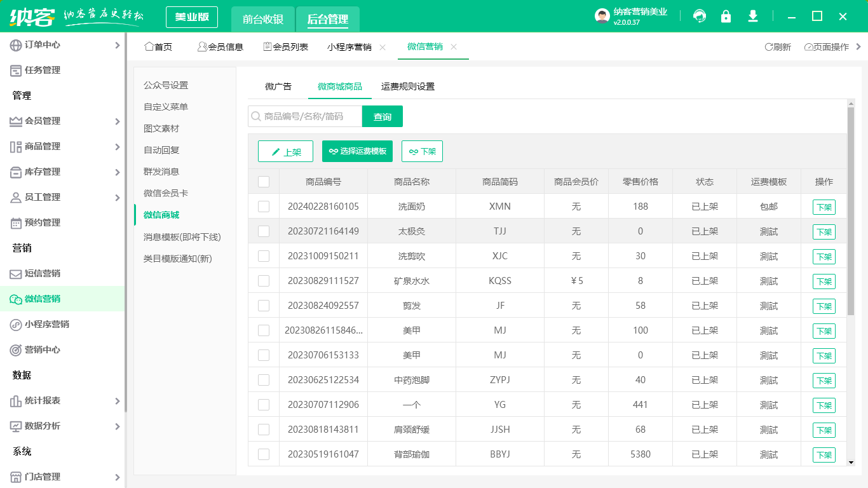Click the 库存管理 box icon
Image resolution: width=868 pixels, height=488 pixels.
pyautogui.click(x=16, y=172)
